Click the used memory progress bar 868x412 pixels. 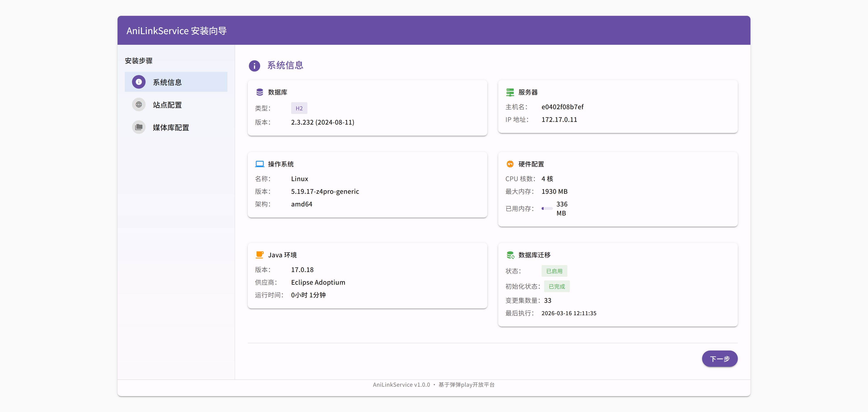pos(547,208)
